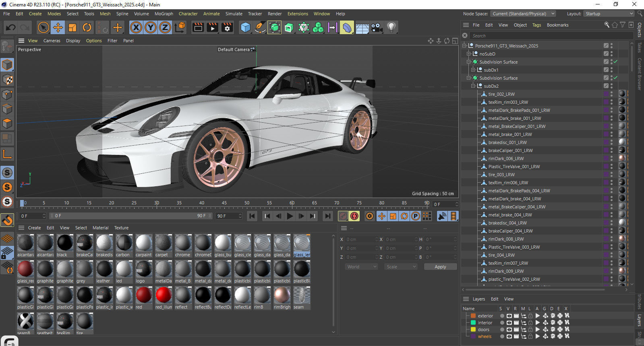
Task: Toggle Autokeying button
Action: (354, 216)
